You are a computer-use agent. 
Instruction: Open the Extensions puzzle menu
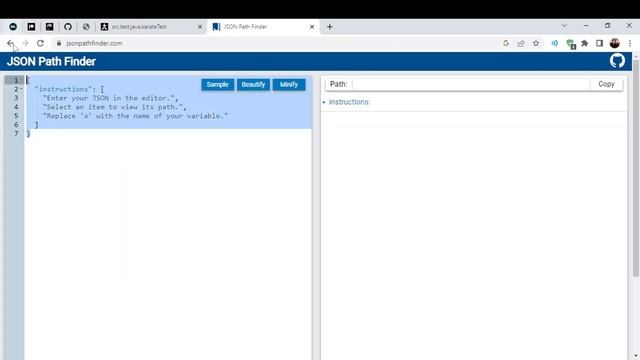(584, 43)
